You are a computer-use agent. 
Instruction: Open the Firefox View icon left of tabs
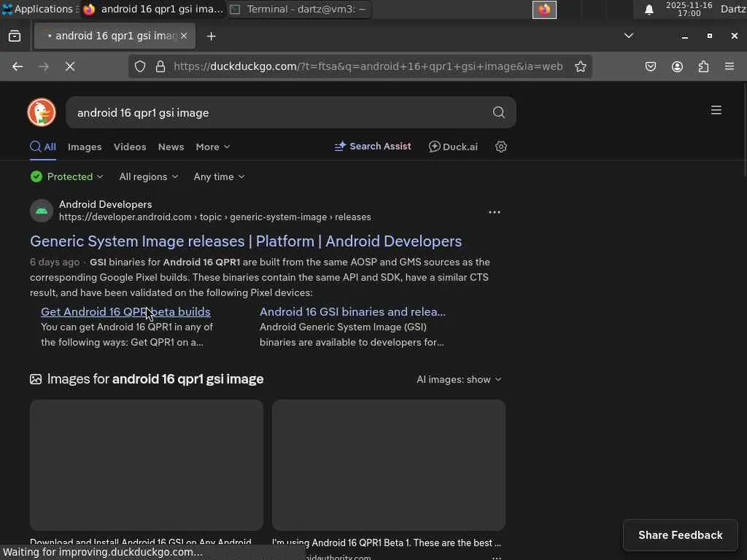15,36
